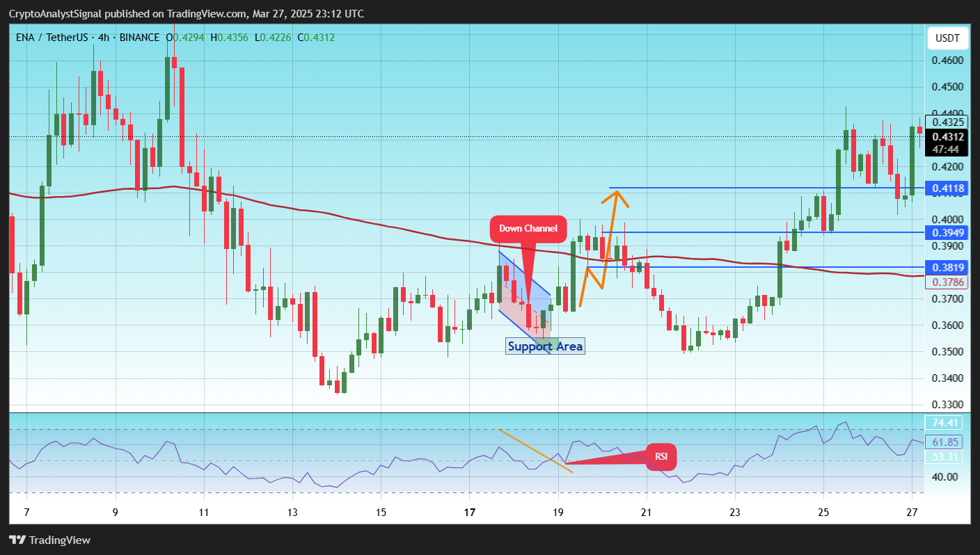
Task: Open the USDT currency selector
Action: [947, 38]
